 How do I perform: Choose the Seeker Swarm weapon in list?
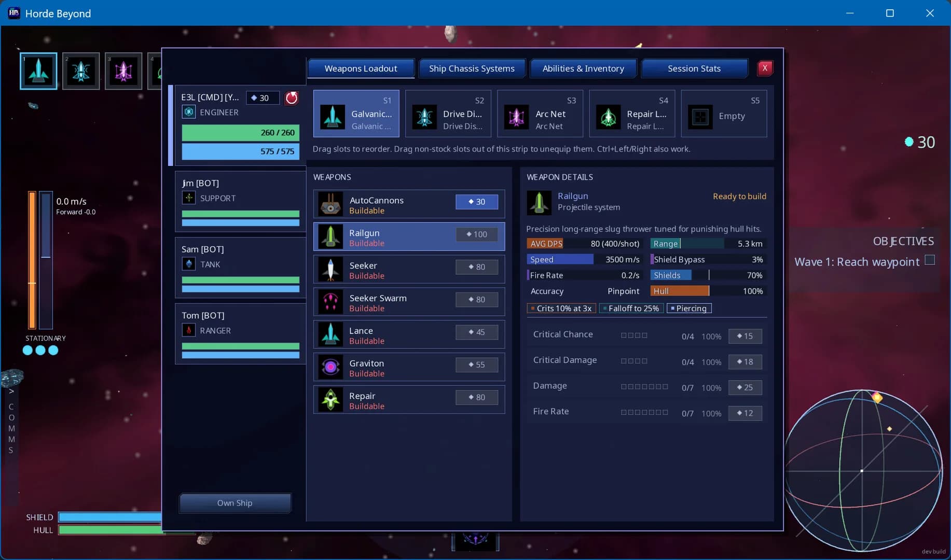409,302
